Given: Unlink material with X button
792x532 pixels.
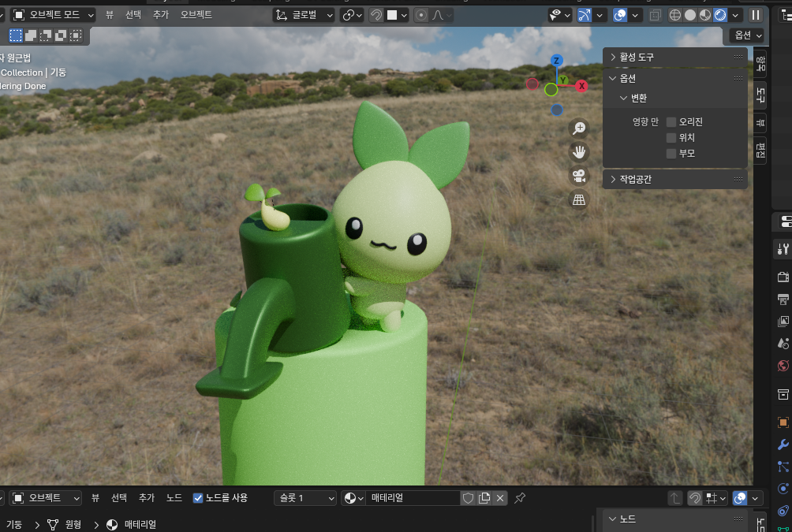Looking at the screenshot, I should point(500,498).
